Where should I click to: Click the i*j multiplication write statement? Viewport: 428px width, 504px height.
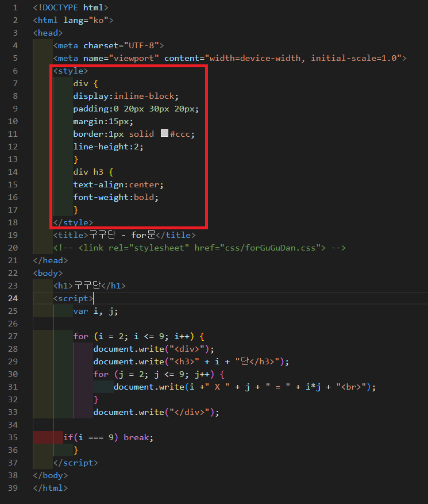tap(245, 387)
